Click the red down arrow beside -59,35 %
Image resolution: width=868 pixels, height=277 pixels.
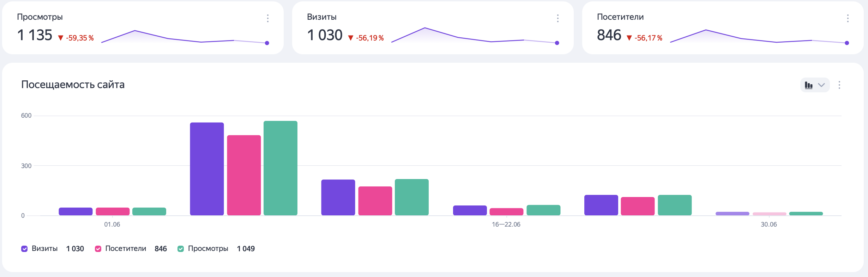(x=61, y=38)
